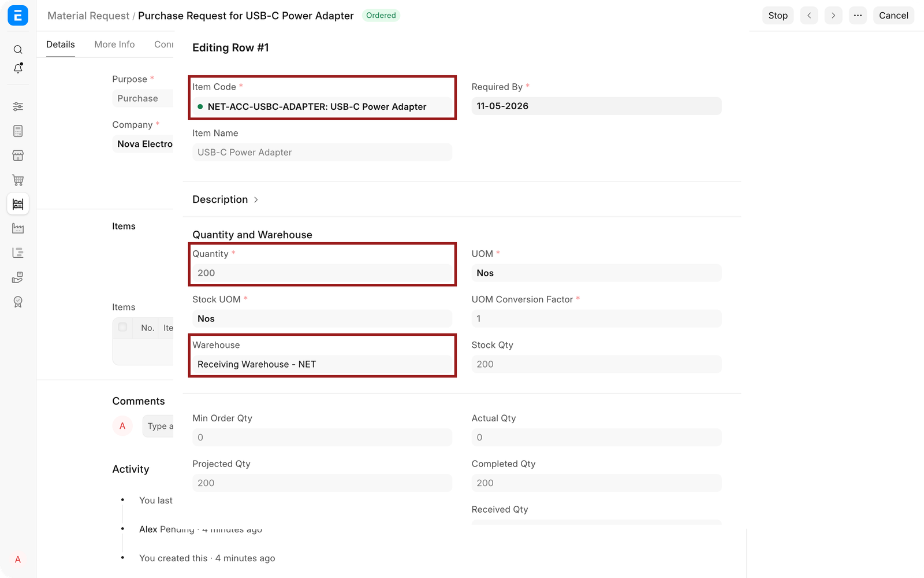Click the Quantity input field
This screenshot has width=924, height=578.
pyautogui.click(x=322, y=273)
